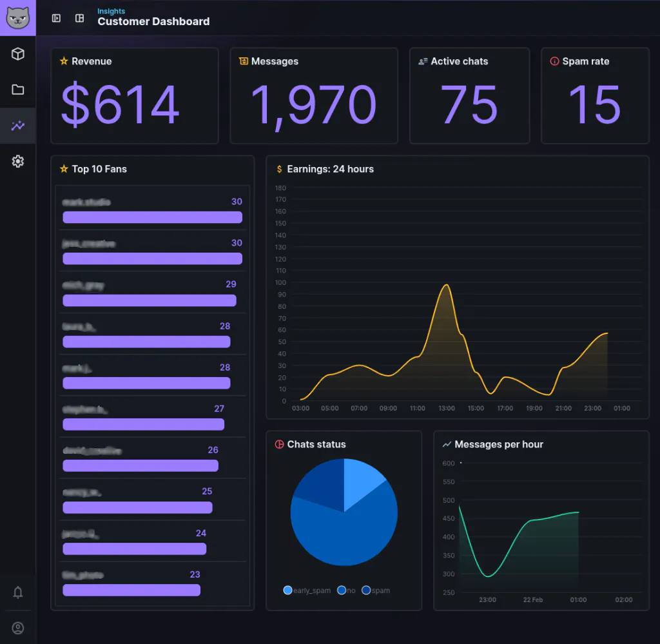Click the fan bar valued 27
Screen dimensions: 660x644
(x=144, y=424)
